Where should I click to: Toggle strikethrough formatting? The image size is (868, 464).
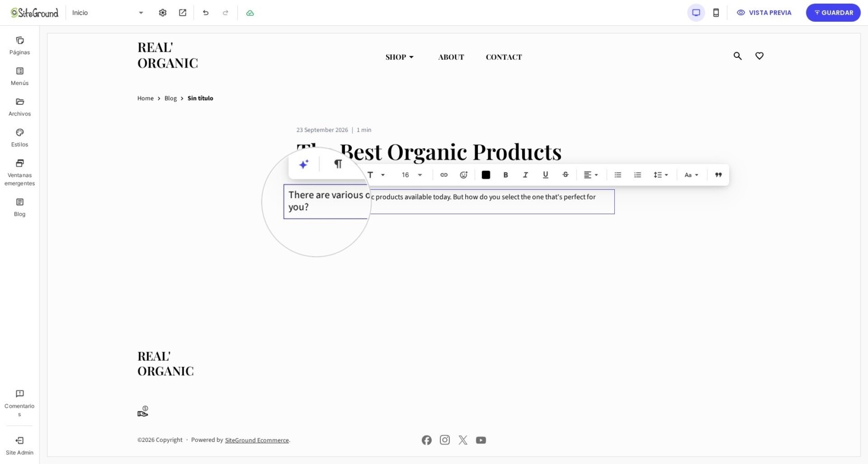coord(565,175)
